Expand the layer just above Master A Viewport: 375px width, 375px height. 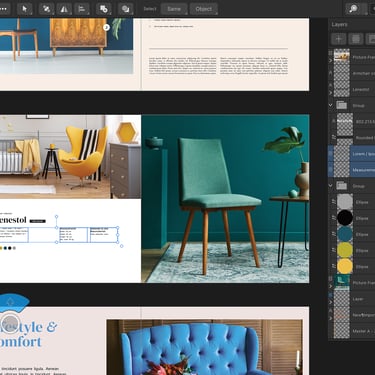[331, 318]
